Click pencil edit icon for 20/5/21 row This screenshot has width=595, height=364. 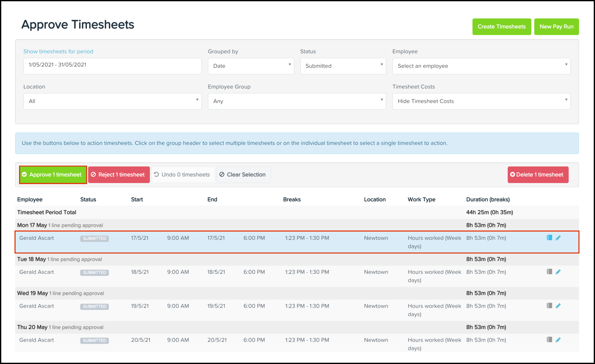pyautogui.click(x=558, y=340)
